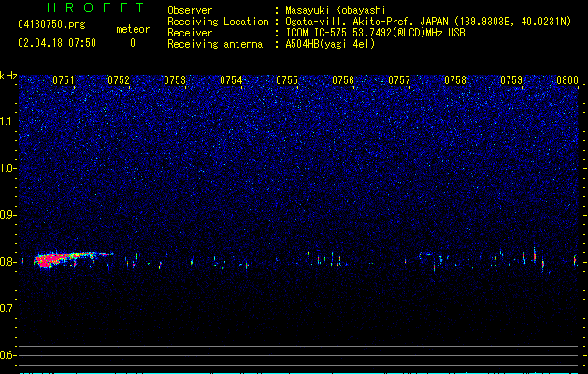Viewport: 588px width, 374px height.
Task: Click the meteor count value 0
Action: pos(133,43)
